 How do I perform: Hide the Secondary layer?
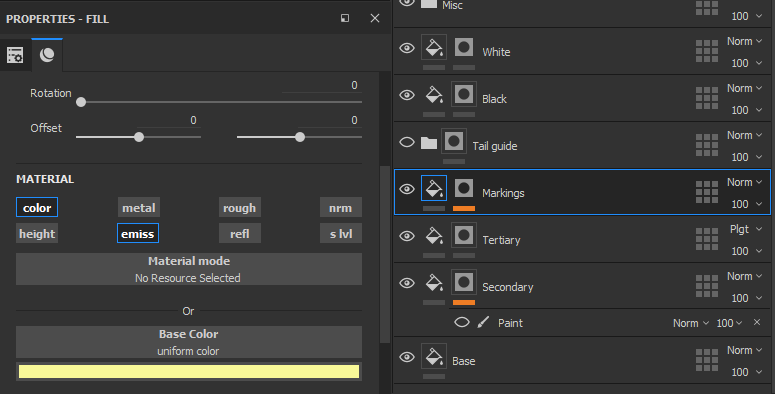(x=407, y=283)
